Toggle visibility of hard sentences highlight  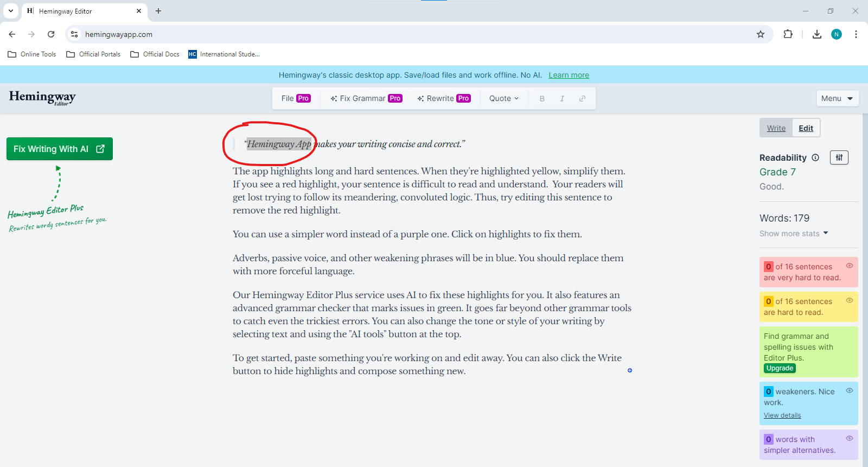[x=850, y=300]
